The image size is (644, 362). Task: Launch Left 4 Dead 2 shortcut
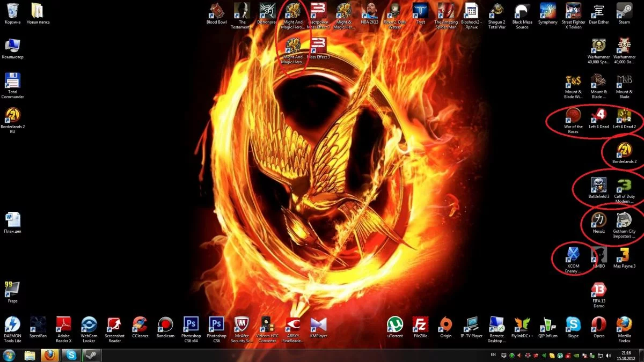click(x=624, y=119)
